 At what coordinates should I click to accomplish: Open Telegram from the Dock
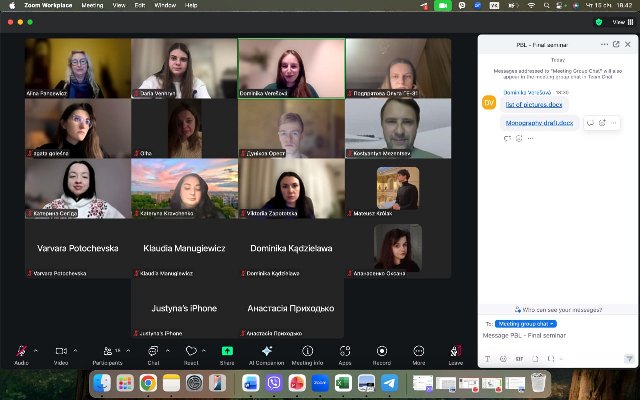click(389, 383)
